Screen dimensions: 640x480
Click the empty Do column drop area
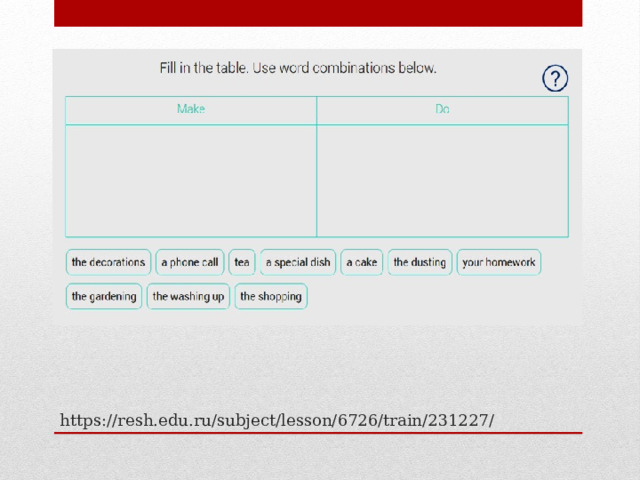click(x=442, y=181)
